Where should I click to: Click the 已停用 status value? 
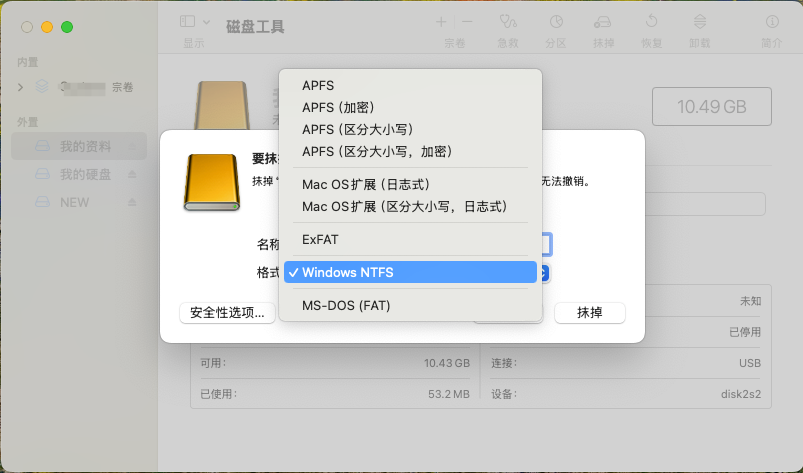pyautogui.click(x=745, y=332)
